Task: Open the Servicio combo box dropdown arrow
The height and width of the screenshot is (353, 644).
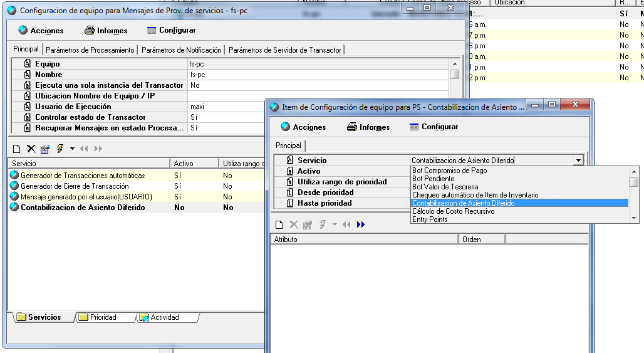Action: (578, 161)
